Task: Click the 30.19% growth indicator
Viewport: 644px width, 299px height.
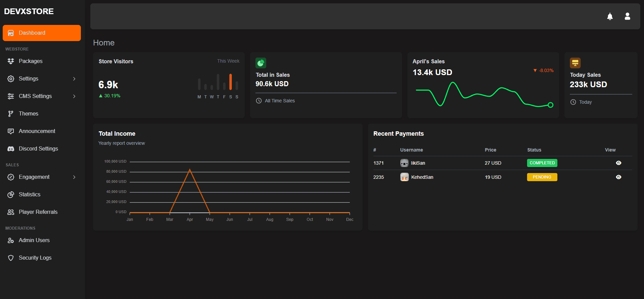Action: 110,96
